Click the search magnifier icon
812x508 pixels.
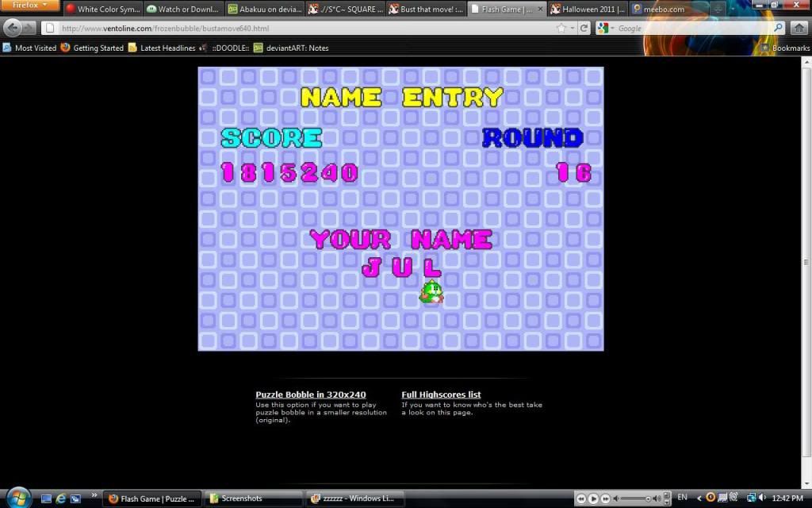click(779, 28)
